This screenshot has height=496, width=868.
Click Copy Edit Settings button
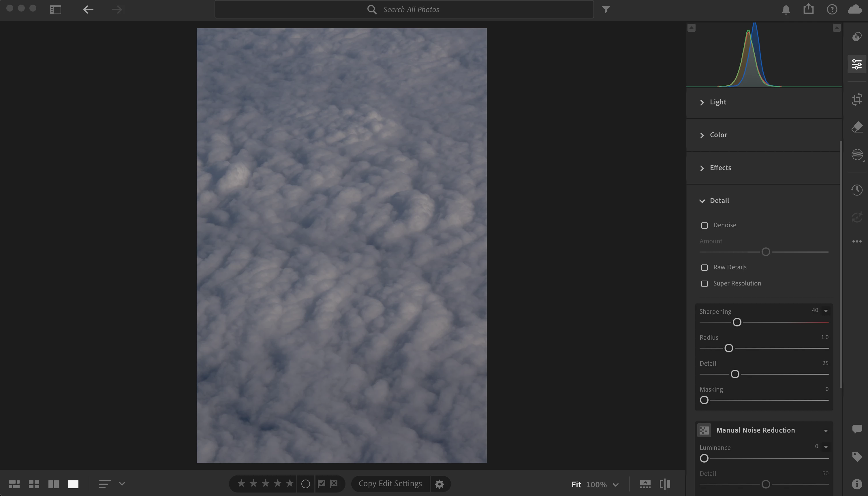tap(390, 484)
